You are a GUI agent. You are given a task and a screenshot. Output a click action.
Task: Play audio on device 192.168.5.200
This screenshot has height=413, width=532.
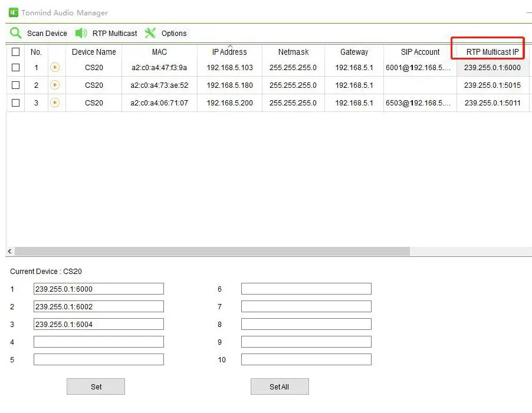55,103
